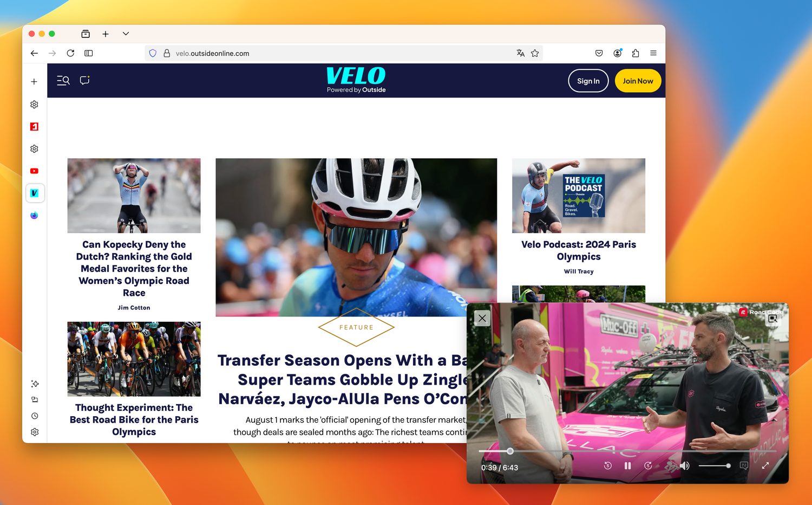The width and height of the screenshot is (812, 505).
Task: Go to the Velo homepage via the logo
Action: click(356, 80)
